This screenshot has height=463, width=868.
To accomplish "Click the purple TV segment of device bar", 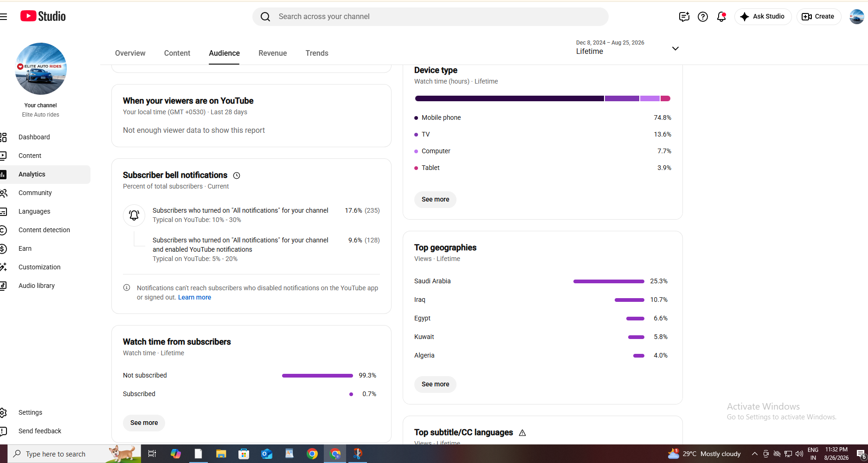I will 622,98.
